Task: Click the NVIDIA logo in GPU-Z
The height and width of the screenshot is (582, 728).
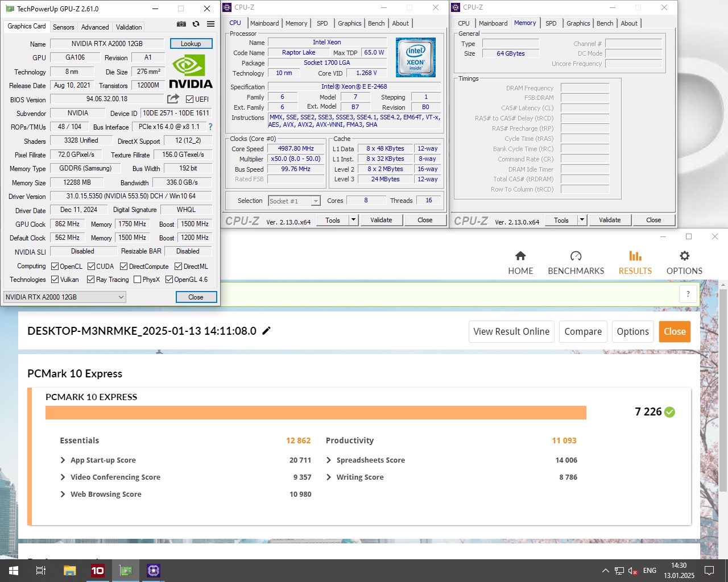Action: pyautogui.click(x=191, y=71)
